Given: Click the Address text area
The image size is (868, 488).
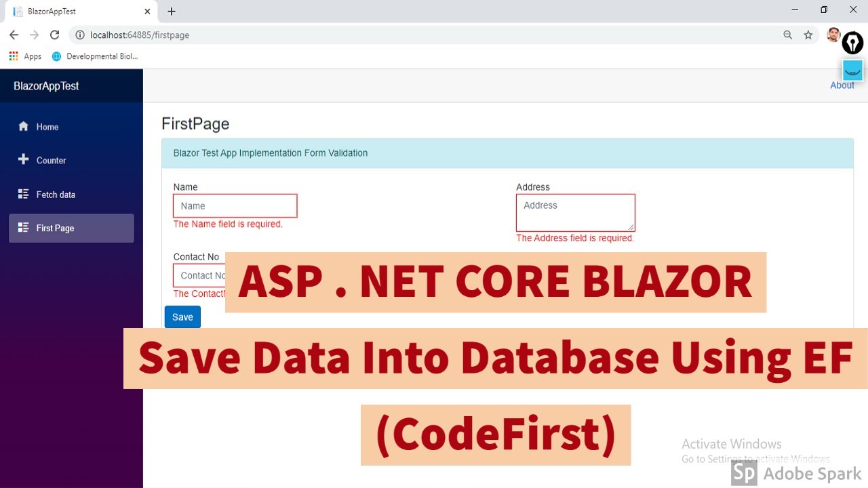Looking at the screenshot, I should [576, 213].
